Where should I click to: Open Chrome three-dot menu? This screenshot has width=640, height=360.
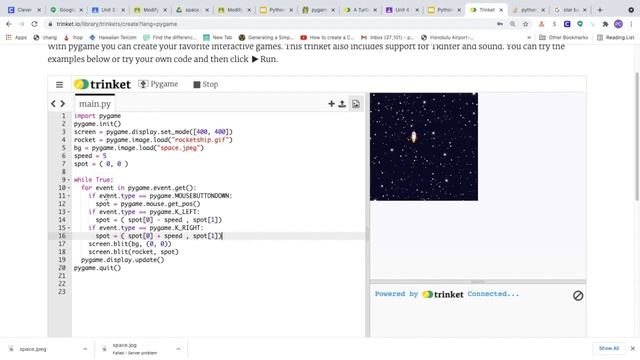(x=631, y=24)
